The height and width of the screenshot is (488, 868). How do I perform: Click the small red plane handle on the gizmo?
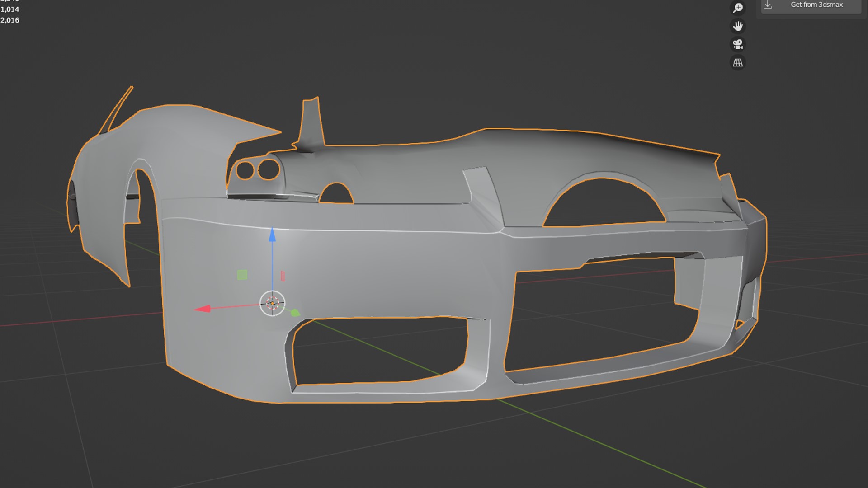click(x=283, y=276)
